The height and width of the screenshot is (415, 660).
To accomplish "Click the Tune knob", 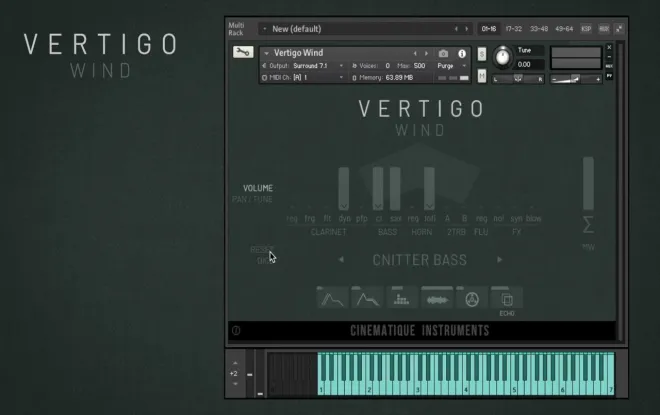I will coord(503,57).
